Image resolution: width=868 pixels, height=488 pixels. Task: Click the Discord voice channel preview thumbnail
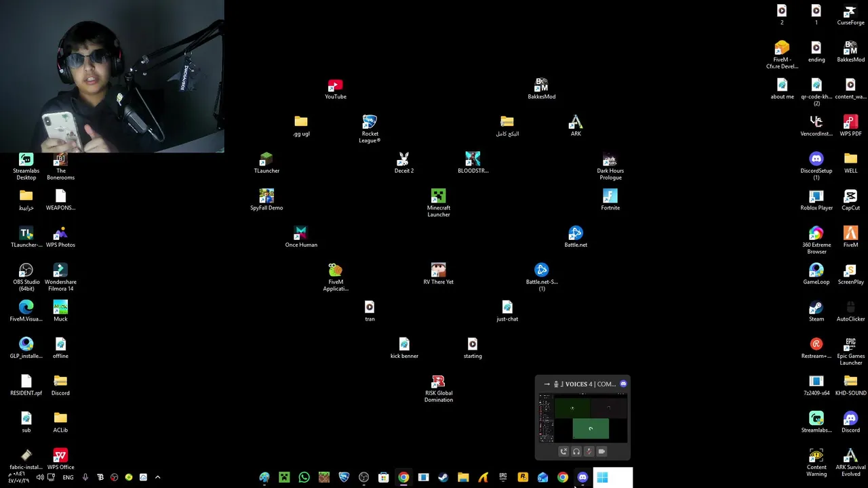(583, 418)
